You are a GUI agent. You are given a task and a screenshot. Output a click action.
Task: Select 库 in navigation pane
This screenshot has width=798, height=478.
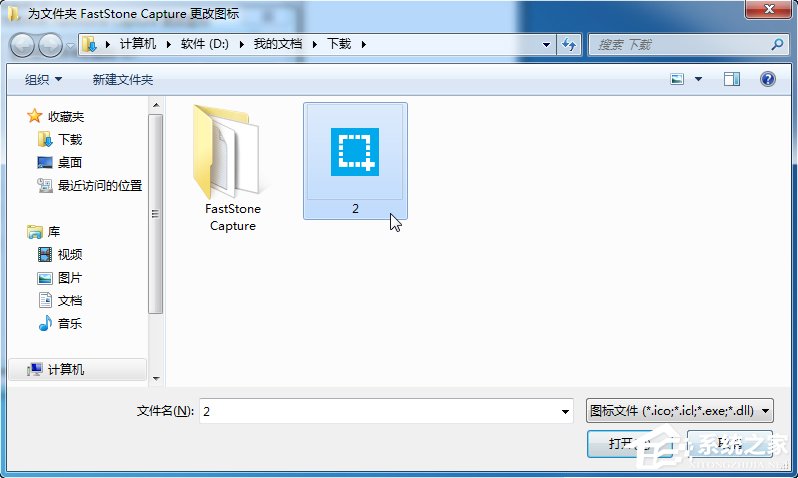click(x=53, y=232)
